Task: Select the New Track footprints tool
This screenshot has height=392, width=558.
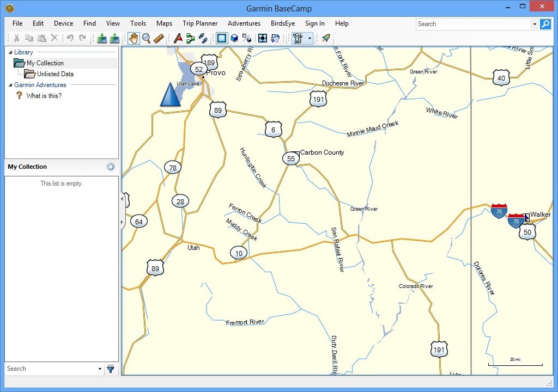Action: pos(203,38)
